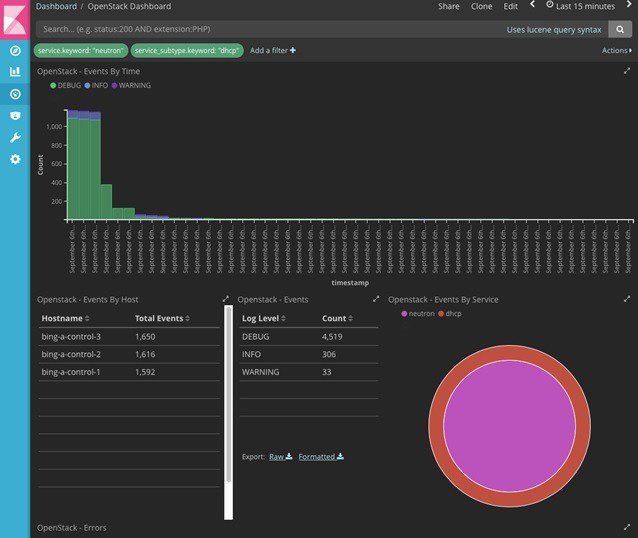Toggle the service_subtype.keyword dhcp filter pill
The height and width of the screenshot is (538, 638).
click(187, 50)
